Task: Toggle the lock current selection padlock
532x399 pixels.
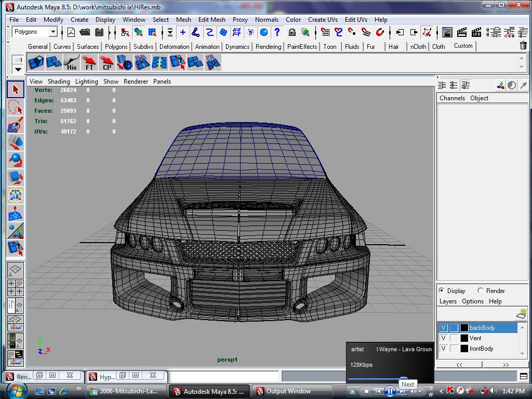Action: 292,32
